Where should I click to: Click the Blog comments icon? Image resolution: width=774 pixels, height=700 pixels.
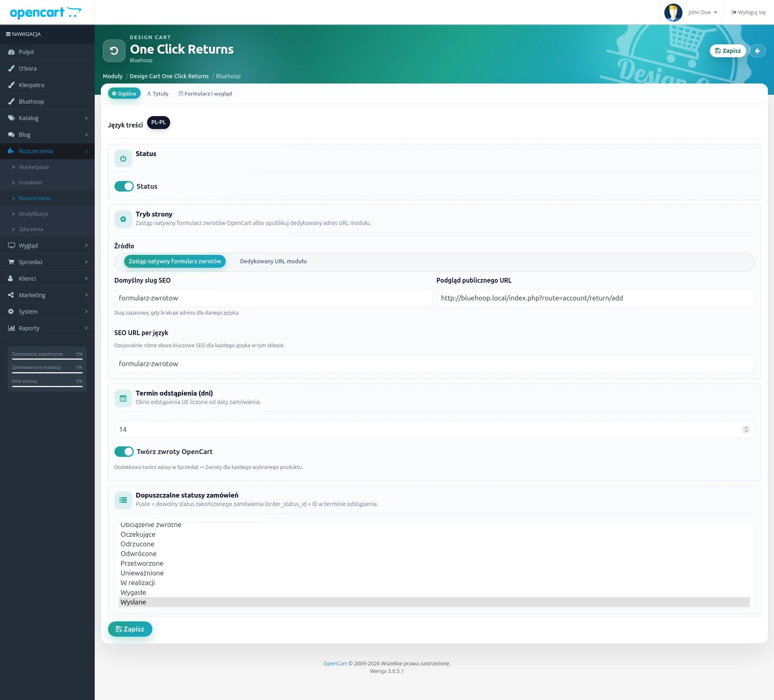11,135
